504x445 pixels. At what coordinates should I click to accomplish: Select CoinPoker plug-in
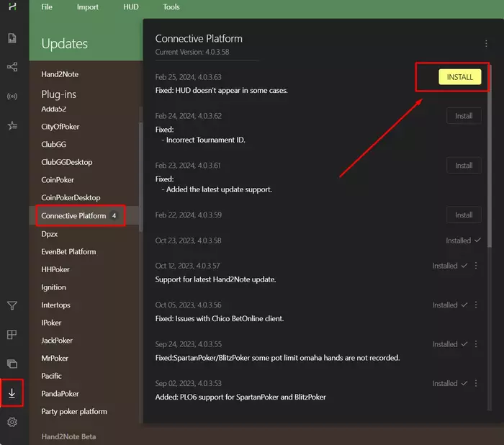pyautogui.click(x=58, y=180)
